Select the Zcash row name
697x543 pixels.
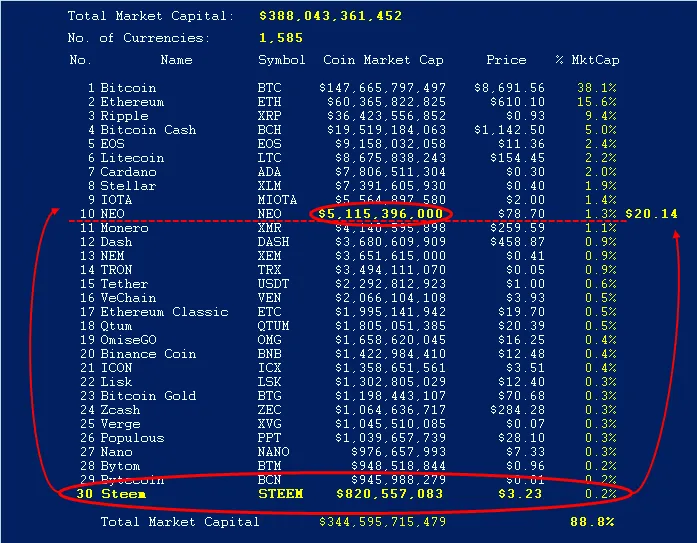coord(120,410)
